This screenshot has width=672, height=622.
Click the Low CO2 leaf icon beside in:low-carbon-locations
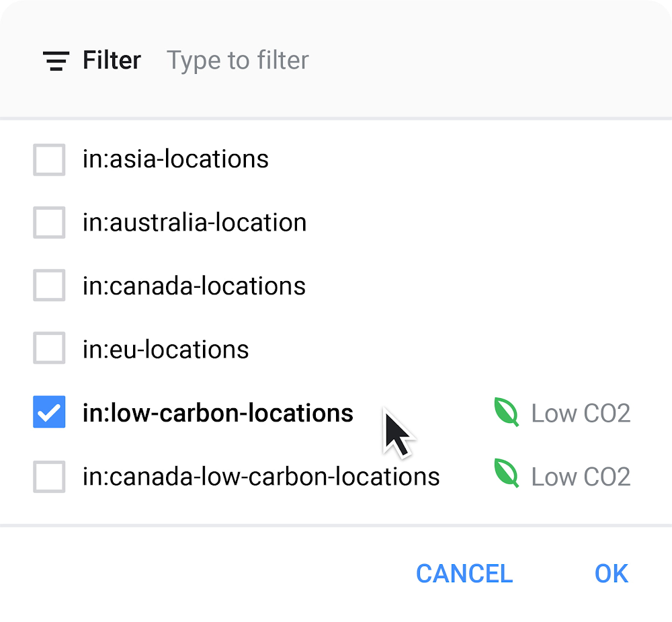(x=506, y=412)
